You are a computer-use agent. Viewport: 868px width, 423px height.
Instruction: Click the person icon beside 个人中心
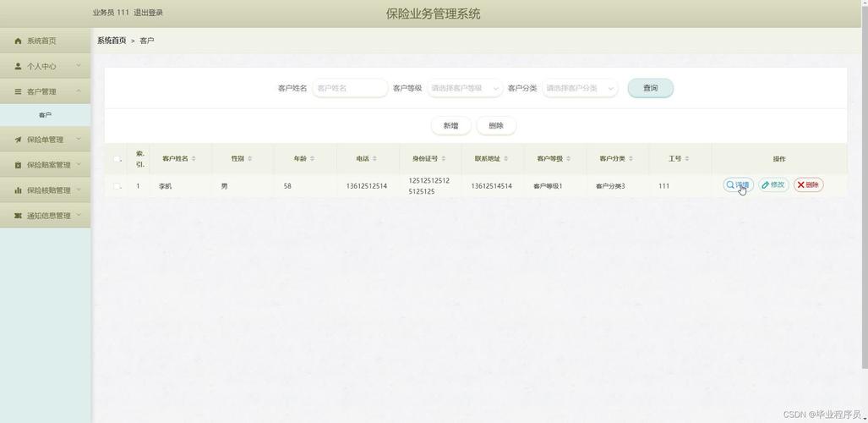[x=19, y=66]
